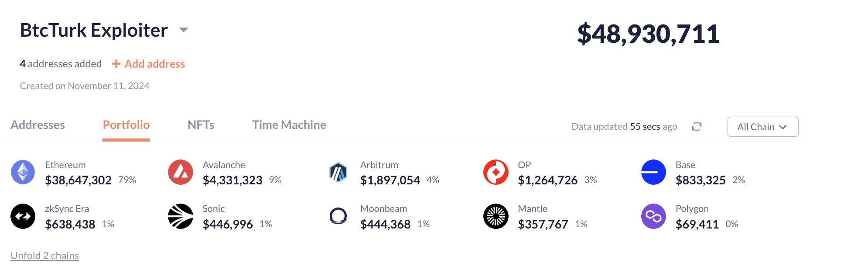
Task: Click the OP chain icon
Action: (x=496, y=172)
